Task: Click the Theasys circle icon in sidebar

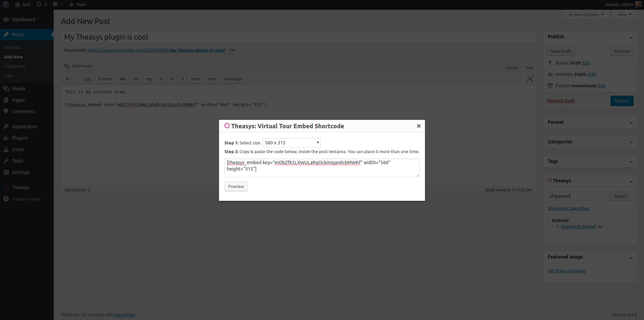Action: tap(6, 187)
